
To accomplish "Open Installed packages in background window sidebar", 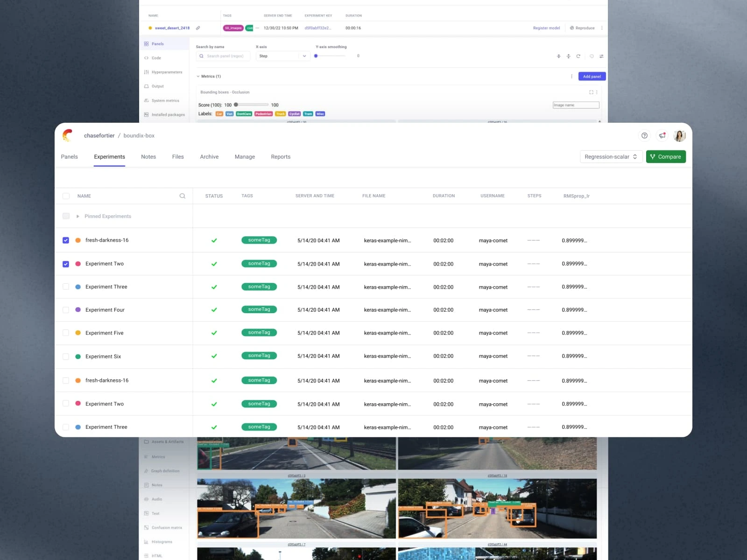I will click(x=164, y=115).
